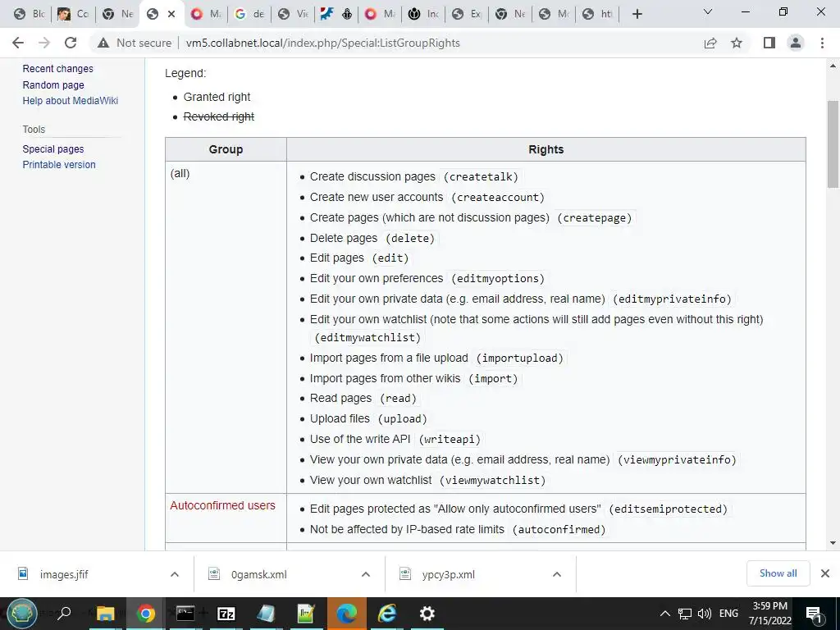
Task: Switch to the Google 'de' tab
Action: 249,14
